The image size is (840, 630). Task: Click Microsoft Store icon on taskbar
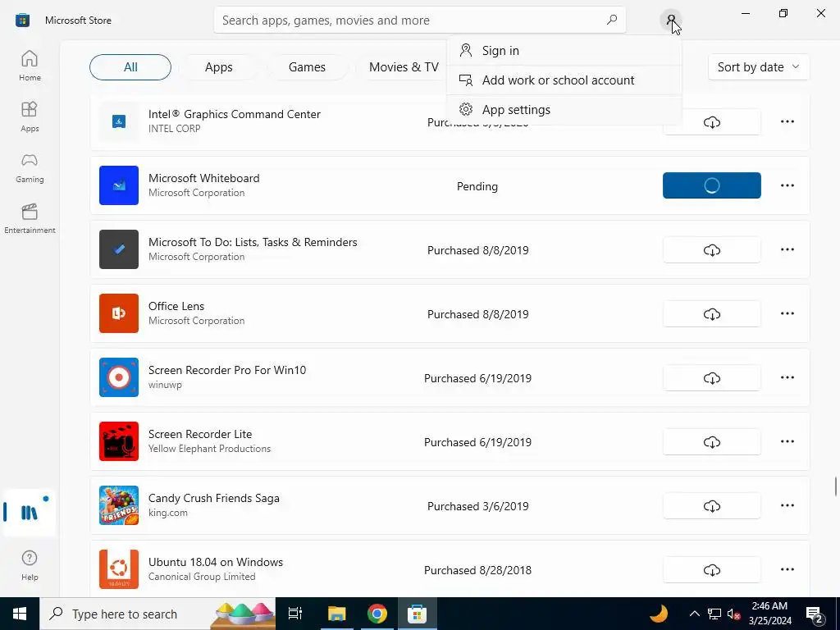pyautogui.click(x=417, y=614)
